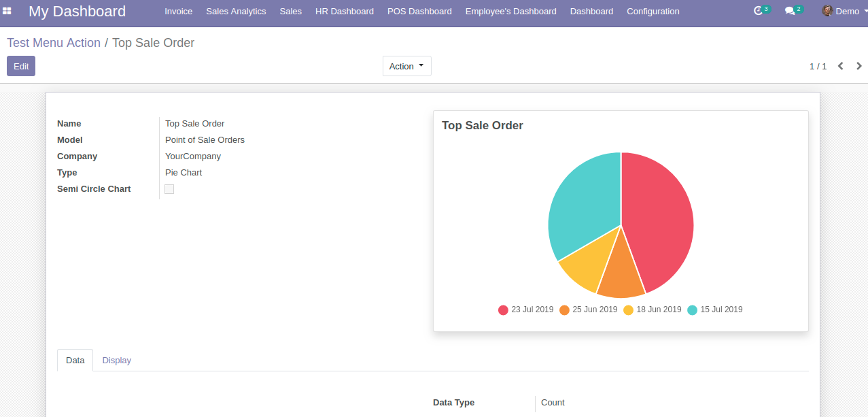Open the apps grid menu icon
Image resolution: width=868 pixels, height=417 pixels.
pyautogui.click(x=7, y=11)
